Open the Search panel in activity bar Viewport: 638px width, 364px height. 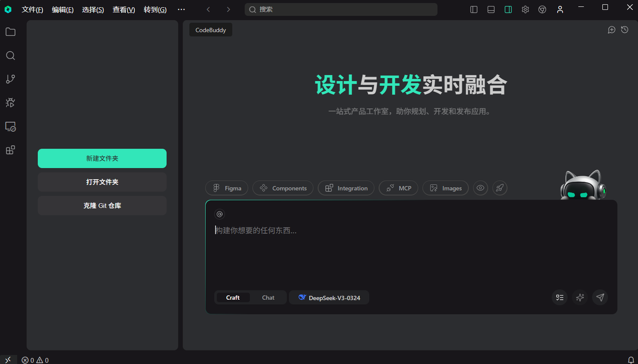point(10,55)
